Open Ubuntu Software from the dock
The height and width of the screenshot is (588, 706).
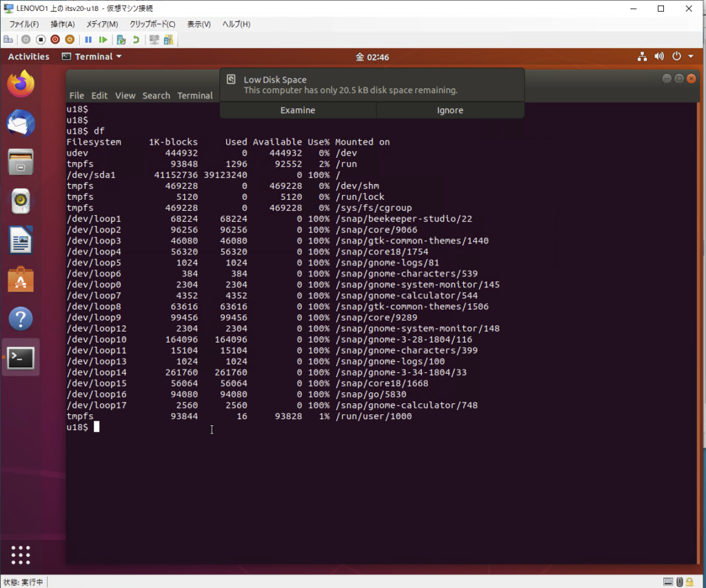21,280
